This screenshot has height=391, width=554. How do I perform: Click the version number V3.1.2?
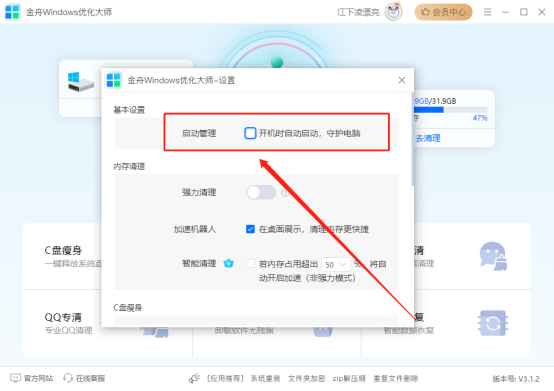tap(516, 379)
